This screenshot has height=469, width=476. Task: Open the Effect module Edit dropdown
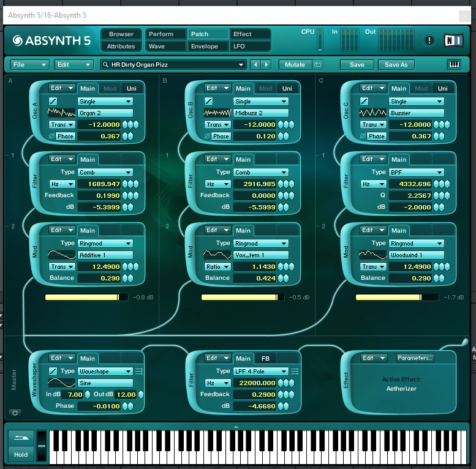tap(374, 358)
